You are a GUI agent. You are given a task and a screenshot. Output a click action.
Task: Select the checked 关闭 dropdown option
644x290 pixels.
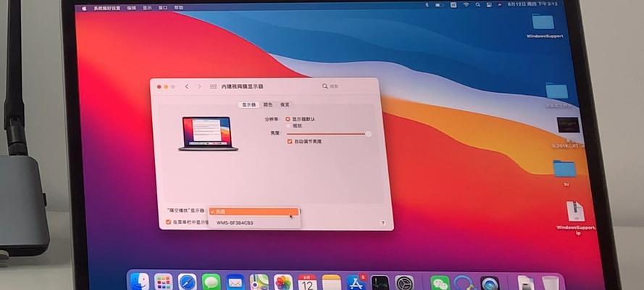(254, 212)
